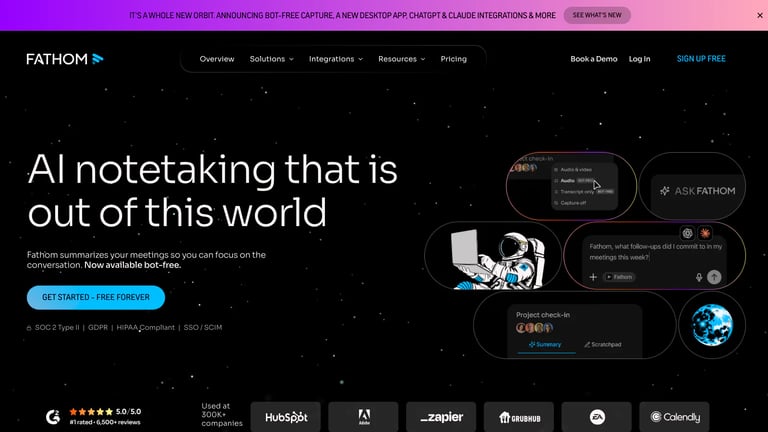The height and width of the screenshot is (432, 768).
Task: Click the HubSpot logo tile
Action: 286,417
